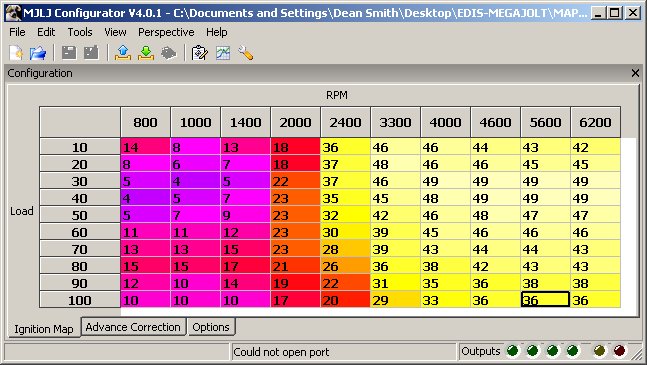
Task: Click the olive-yellow output indicator light
Action: click(600, 351)
